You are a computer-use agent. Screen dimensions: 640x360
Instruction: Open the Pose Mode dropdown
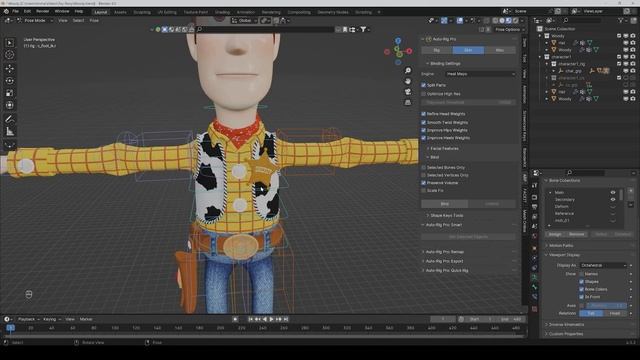35,20
